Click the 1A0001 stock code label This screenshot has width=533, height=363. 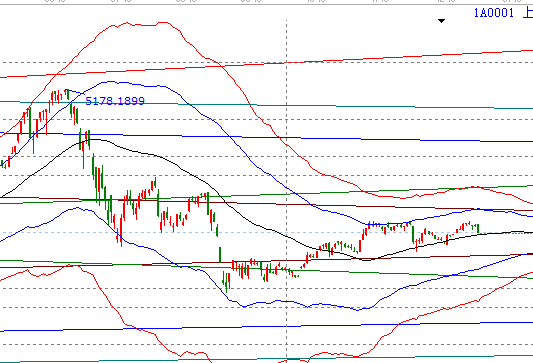coord(494,13)
